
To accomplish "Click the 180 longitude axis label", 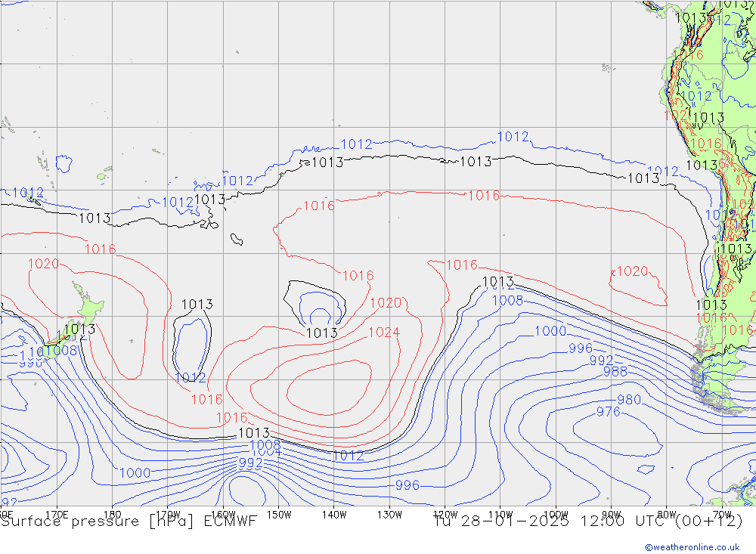I will click(x=112, y=514).
